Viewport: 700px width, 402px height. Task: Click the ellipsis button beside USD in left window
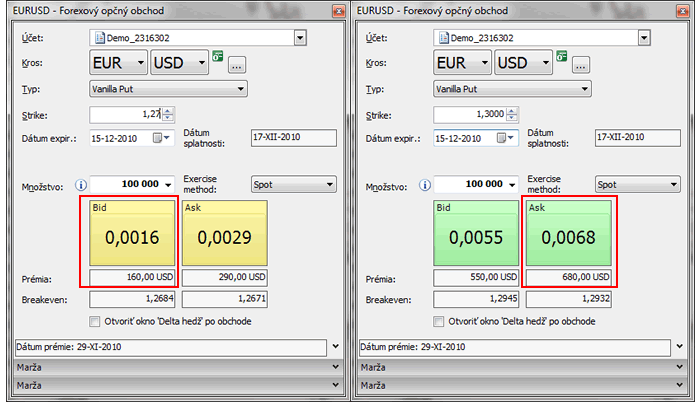pos(237,65)
